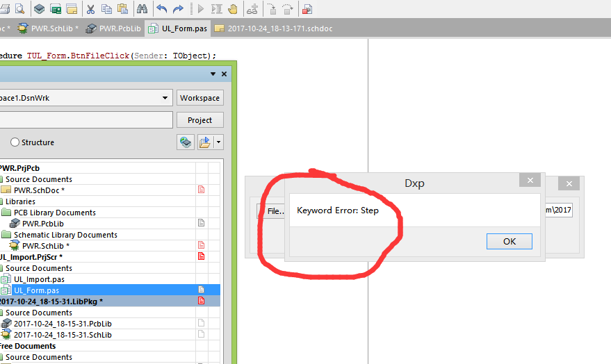Click the yellow window project toolbar icon
Viewport: 611px width, 364px height.
pos(72,8)
